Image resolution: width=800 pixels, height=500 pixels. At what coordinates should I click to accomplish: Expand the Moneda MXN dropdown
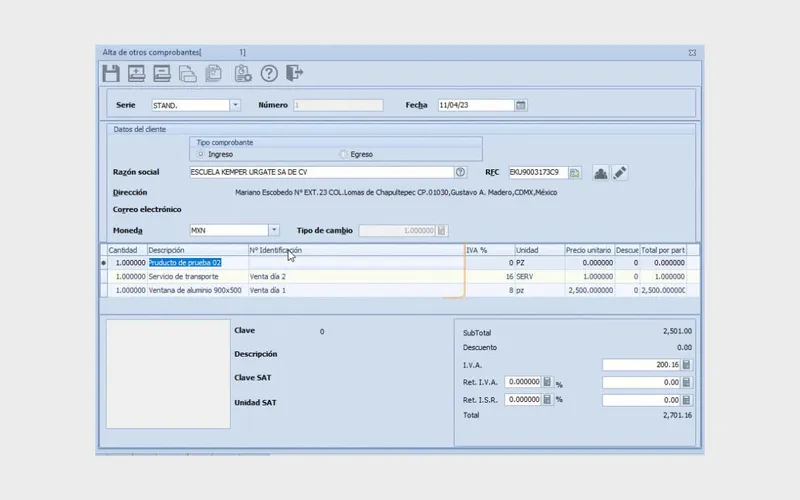(274, 231)
